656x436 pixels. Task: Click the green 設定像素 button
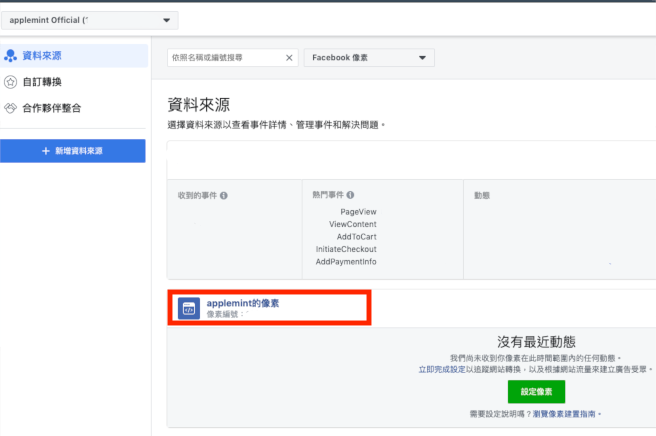click(536, 392)
